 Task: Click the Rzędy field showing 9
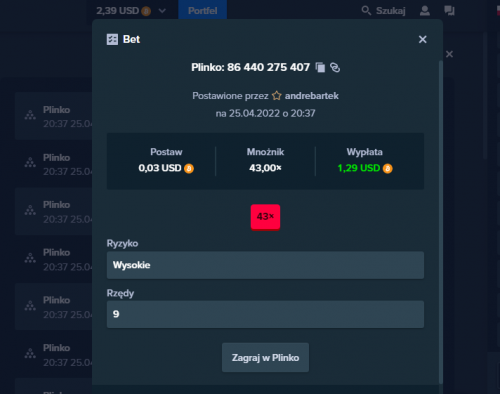tap(265, 314)
